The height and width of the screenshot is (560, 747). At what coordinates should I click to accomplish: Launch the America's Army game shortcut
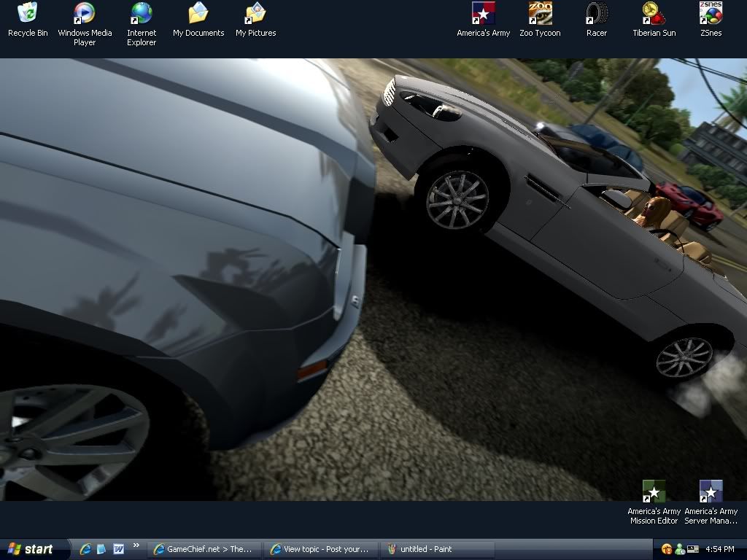coord(483,20)
